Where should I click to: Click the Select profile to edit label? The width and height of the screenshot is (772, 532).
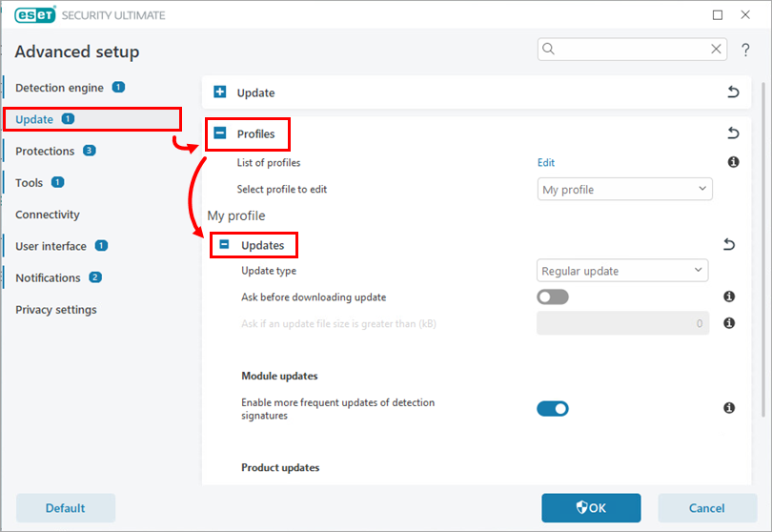[281, 189]
